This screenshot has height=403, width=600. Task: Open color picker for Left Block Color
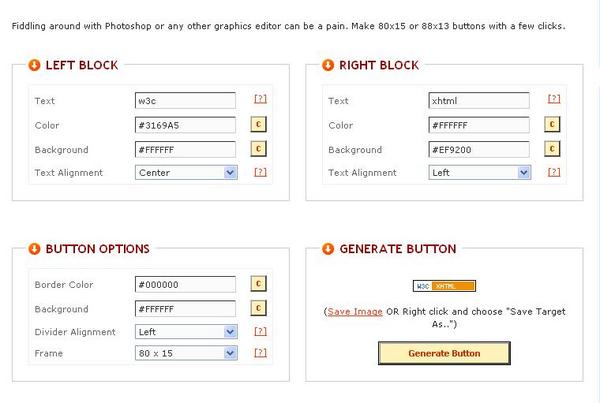point(258,124)
